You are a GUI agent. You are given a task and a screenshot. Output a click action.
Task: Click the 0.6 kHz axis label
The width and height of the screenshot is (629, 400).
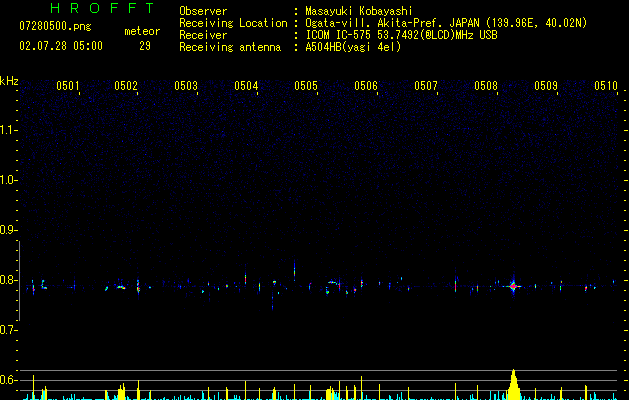point(8,380)
